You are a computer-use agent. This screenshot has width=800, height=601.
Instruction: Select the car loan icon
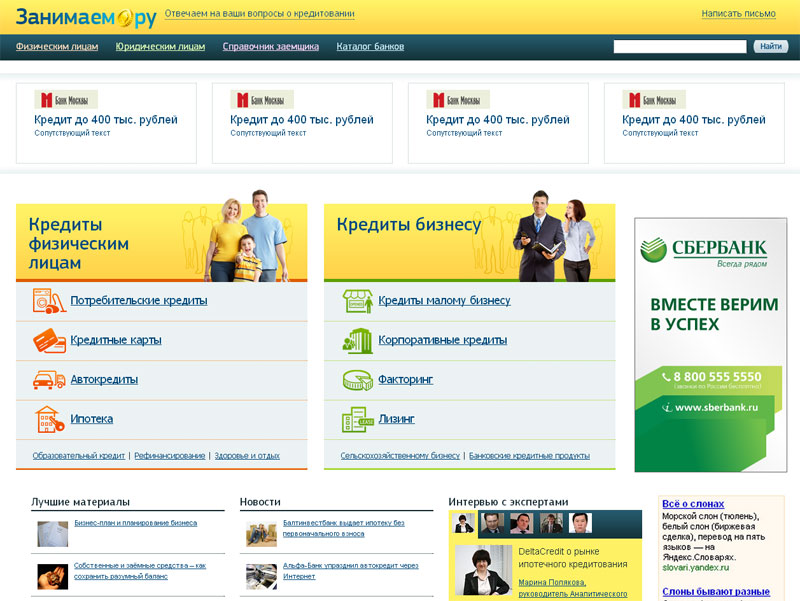(x=48, y=380)
